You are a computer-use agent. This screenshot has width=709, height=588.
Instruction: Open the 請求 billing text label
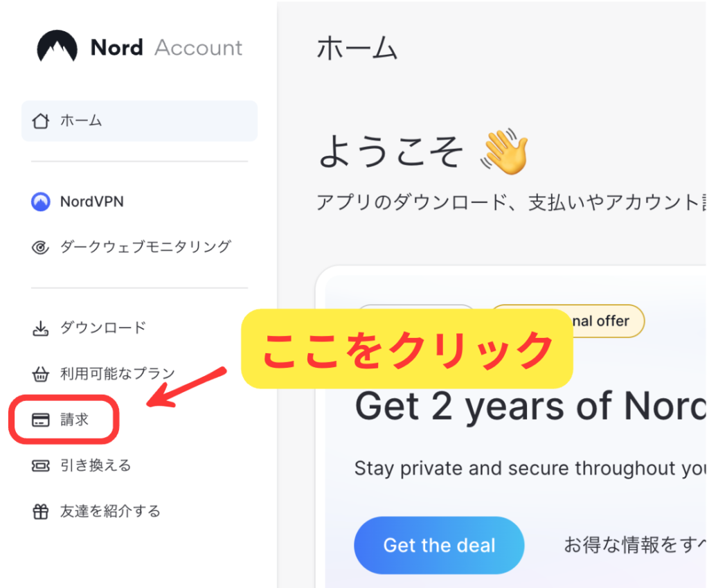(x=75, y=420)
